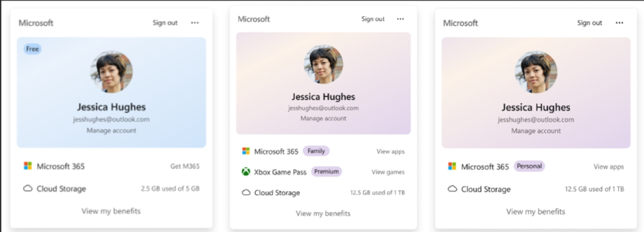644x232 pixels.
Task: Click Cloud Storage label in the Personal card
Action: coord(486,189)
